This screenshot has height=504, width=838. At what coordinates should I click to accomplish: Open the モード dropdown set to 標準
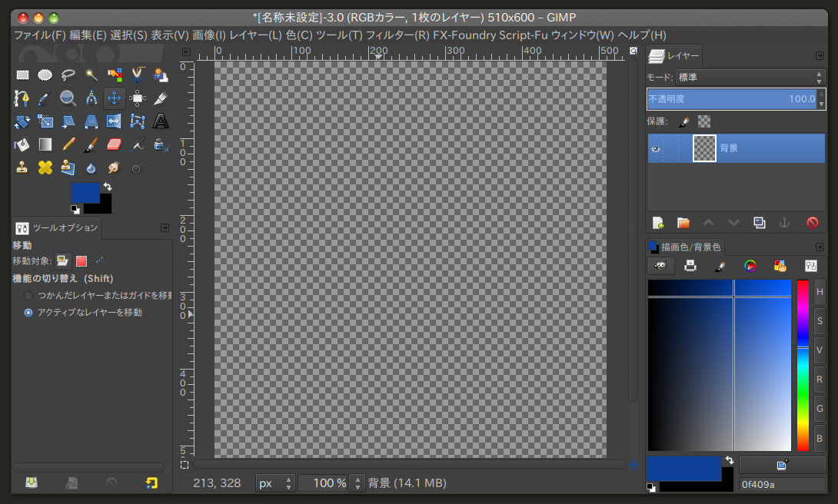(750, 78)
